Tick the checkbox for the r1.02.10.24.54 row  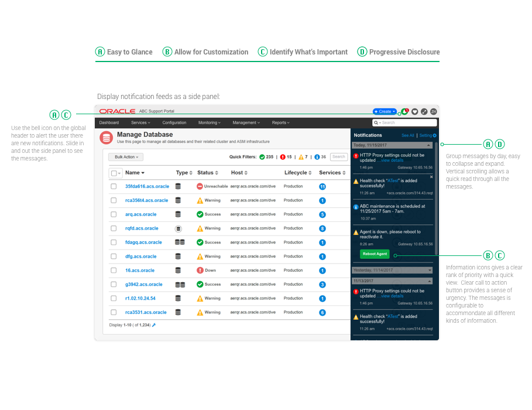114,298
